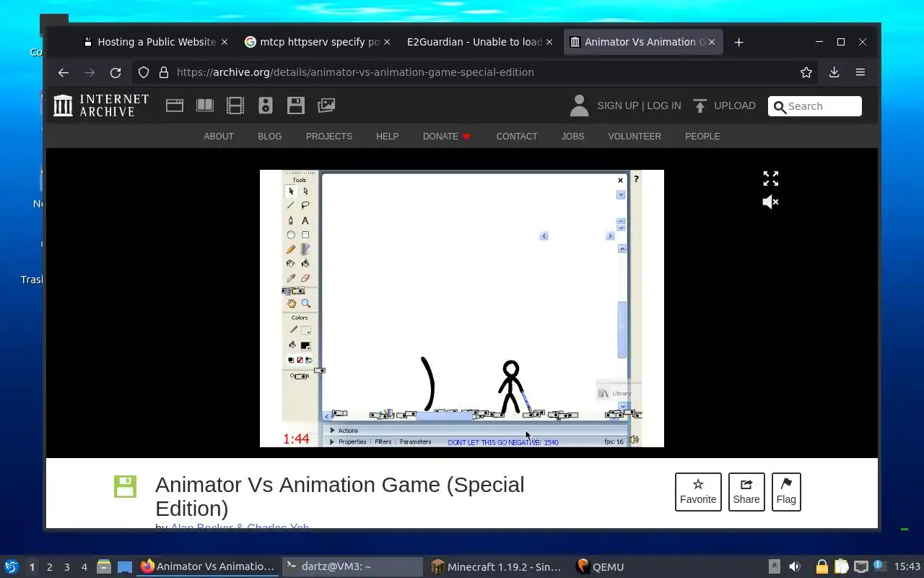Switch to the Hosting a Public Website tab
This screenshot has height=578, width=924.
click(x=155, y=42)
